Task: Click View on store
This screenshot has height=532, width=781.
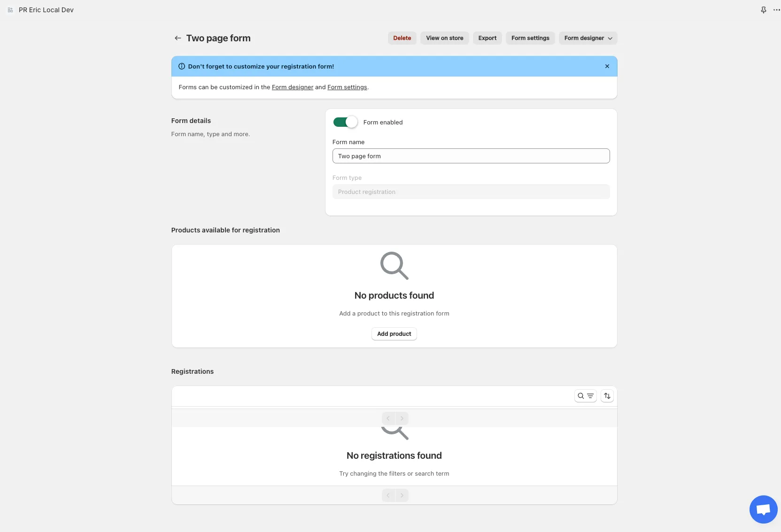Action: (x=445, y=38)
